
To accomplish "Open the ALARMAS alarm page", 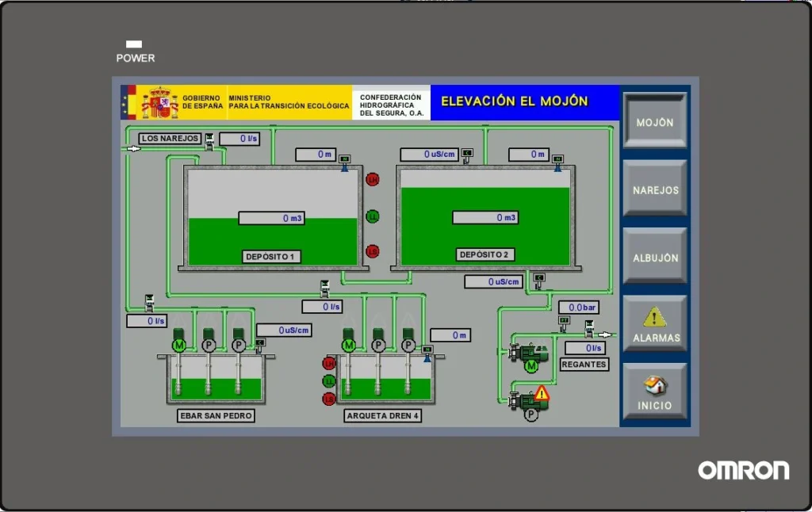I will pos(654,325).
